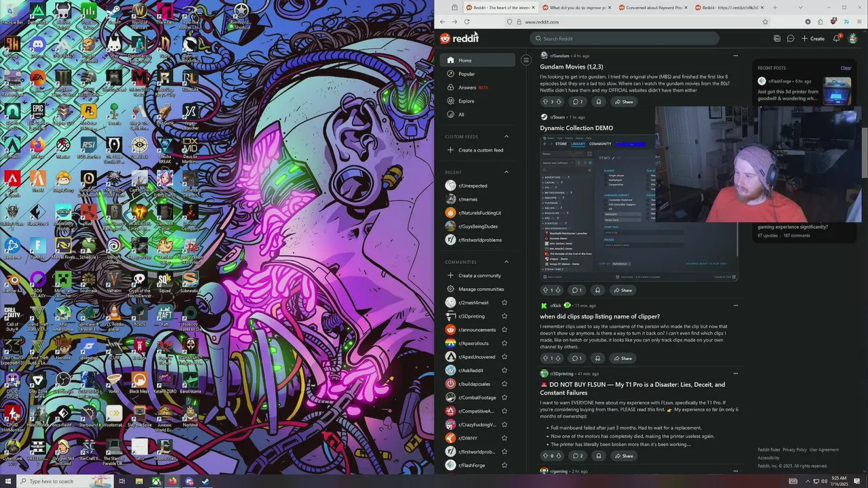Image resolution: width=868 pixels, height=488 pixels.
Task: Favorite r/announcements with its star
Action: (504, 329)
